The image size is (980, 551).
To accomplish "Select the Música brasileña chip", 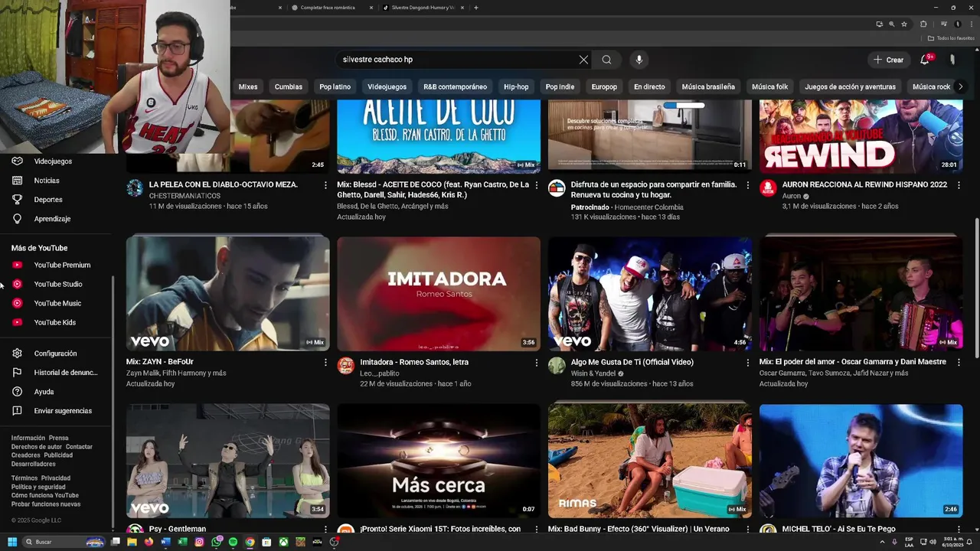I will (708, 86).
